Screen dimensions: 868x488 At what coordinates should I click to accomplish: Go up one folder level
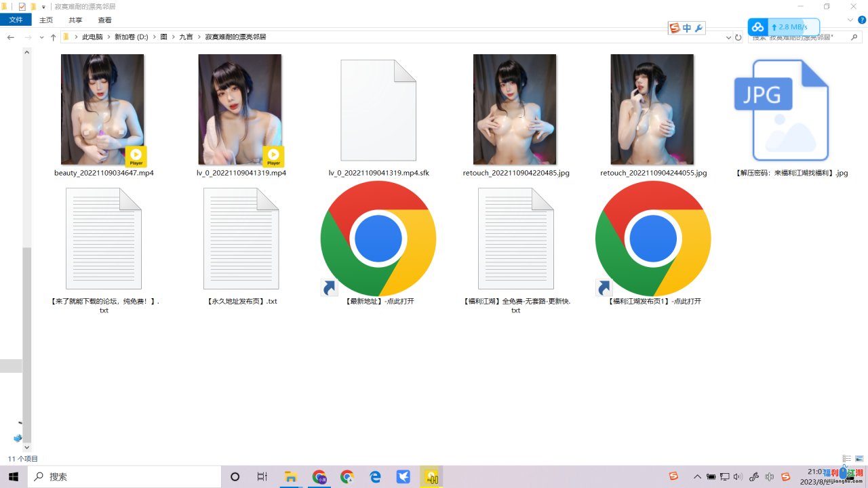(x=54, y=37)
